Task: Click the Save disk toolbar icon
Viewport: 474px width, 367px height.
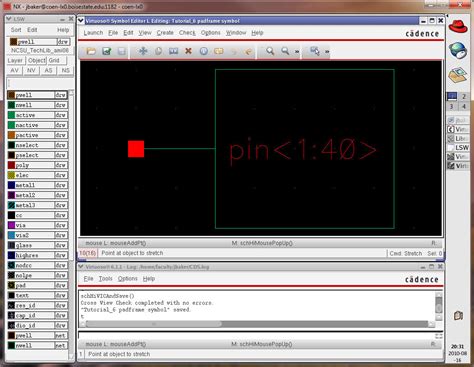Action: 122,51
